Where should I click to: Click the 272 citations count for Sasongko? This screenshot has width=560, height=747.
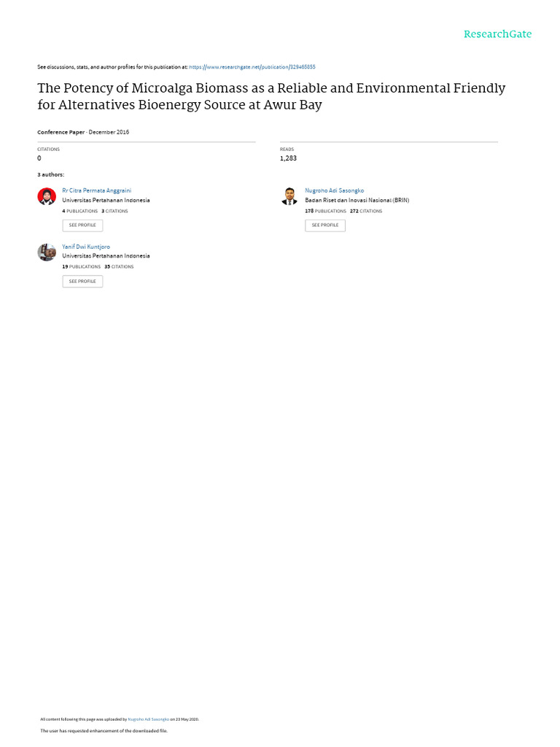pos(366,211)
